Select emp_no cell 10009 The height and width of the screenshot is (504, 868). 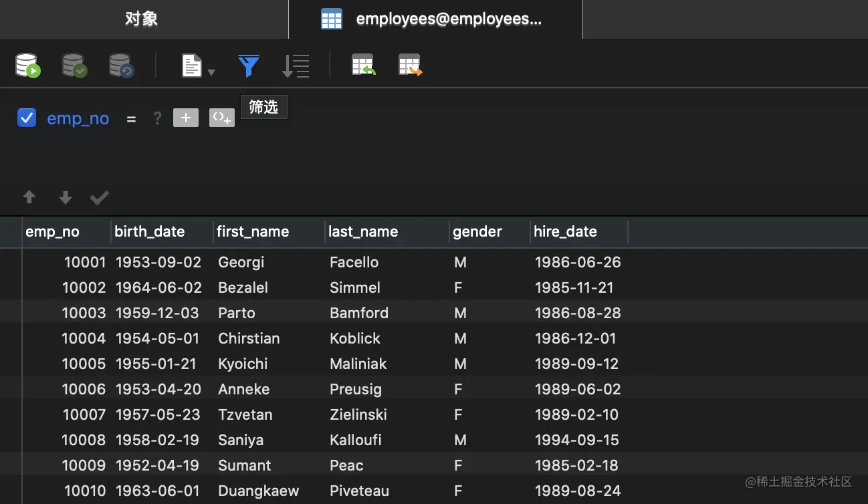click(x=84, y=465)
